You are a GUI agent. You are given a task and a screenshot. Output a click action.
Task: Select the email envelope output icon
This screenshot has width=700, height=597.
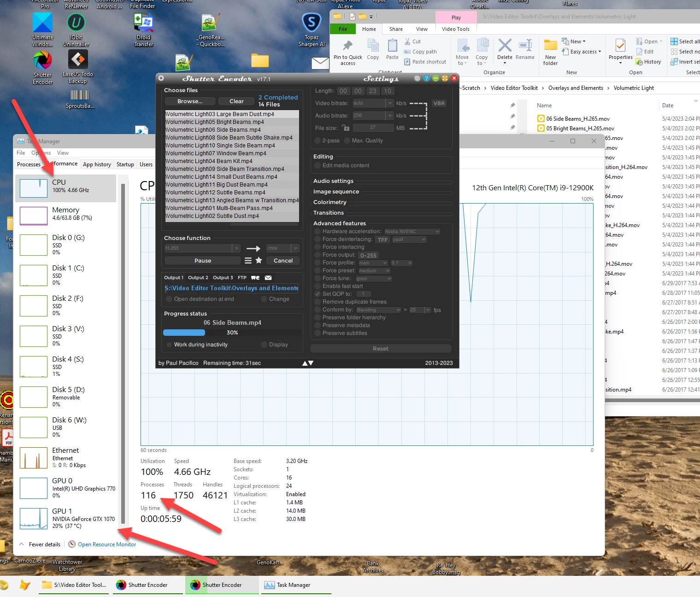pyautogui.click(x=268, y=278)
